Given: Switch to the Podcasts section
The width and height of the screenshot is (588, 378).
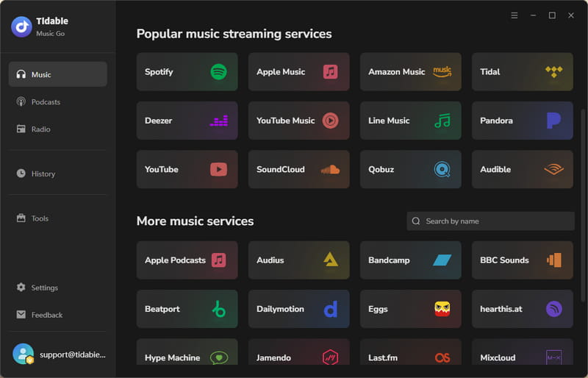Looking at the screenshot, I should coord(58,101).
